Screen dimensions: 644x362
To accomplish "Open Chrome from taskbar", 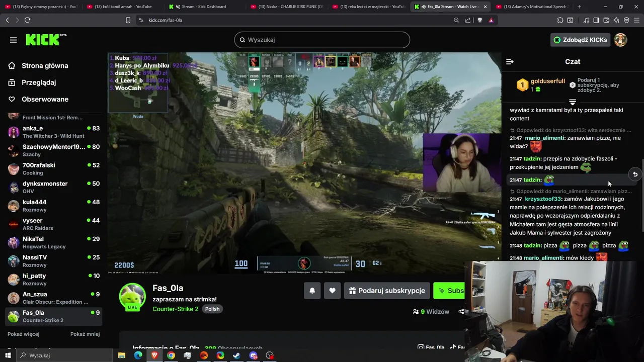I will click(171, 355).
